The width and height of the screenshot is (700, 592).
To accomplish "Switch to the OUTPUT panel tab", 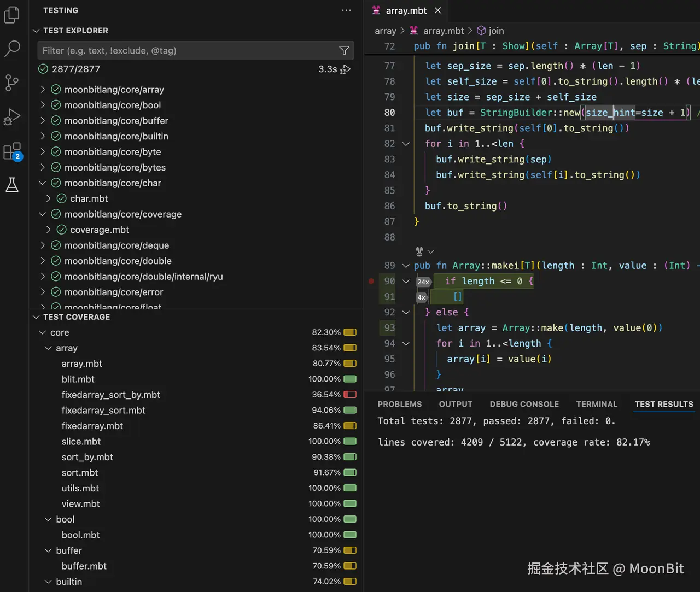I will pos(456,404).
